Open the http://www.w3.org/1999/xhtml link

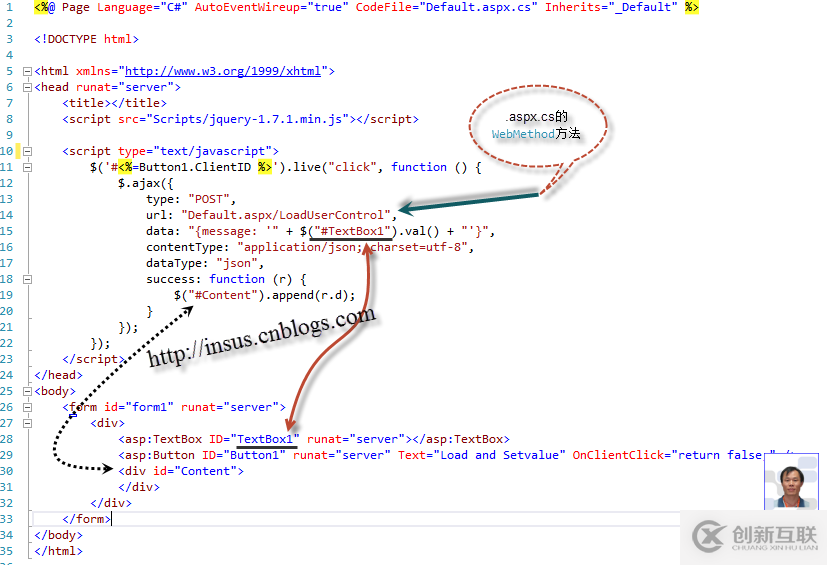pos(223,71)
